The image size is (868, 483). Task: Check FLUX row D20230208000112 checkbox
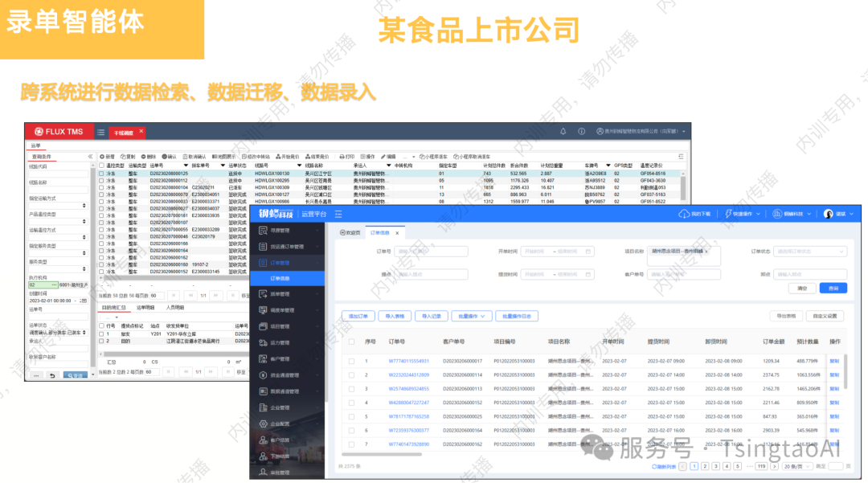[101, 180]
